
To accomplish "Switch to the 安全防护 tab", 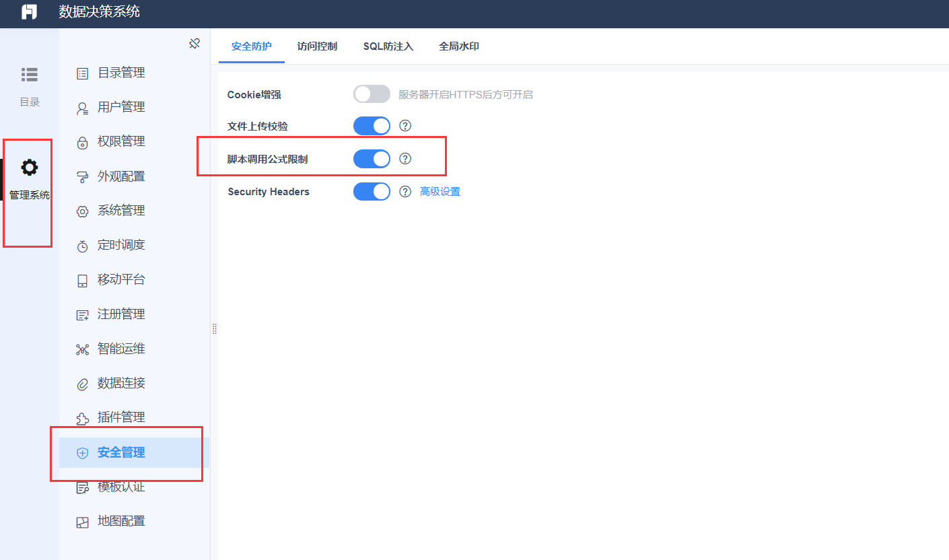I will (252, 46).
